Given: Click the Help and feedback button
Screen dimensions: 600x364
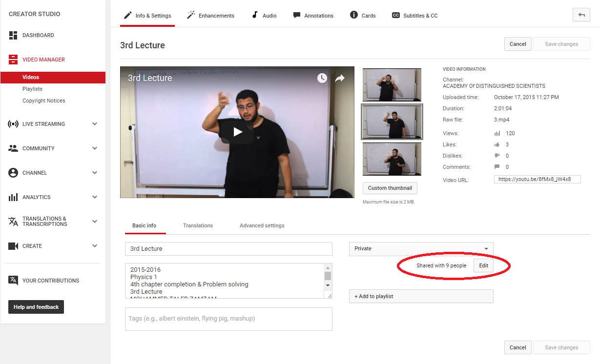Looking at the screenshot, I should point(36,307).
